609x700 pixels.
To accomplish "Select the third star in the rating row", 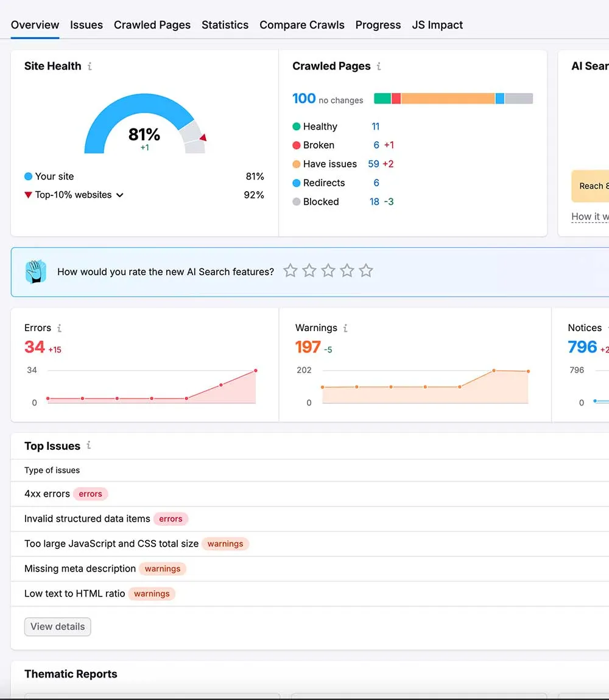I will point(328,270).
